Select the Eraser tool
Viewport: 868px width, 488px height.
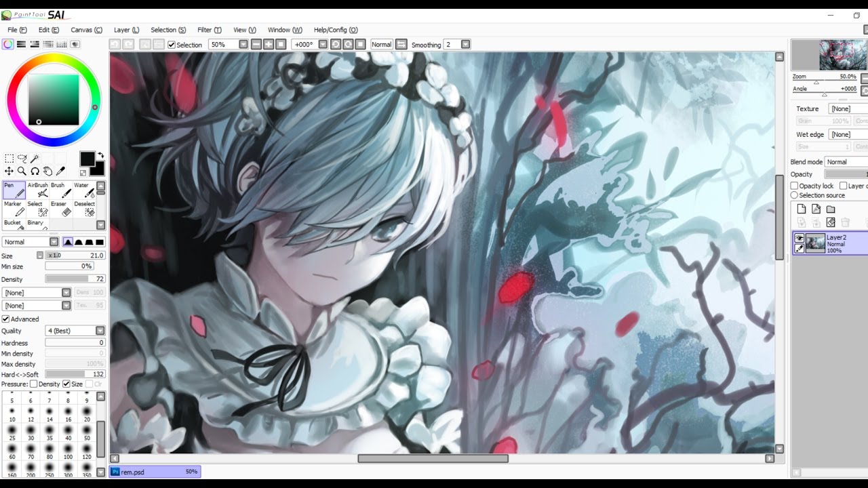pyautogui.click(x=61, y=209)
